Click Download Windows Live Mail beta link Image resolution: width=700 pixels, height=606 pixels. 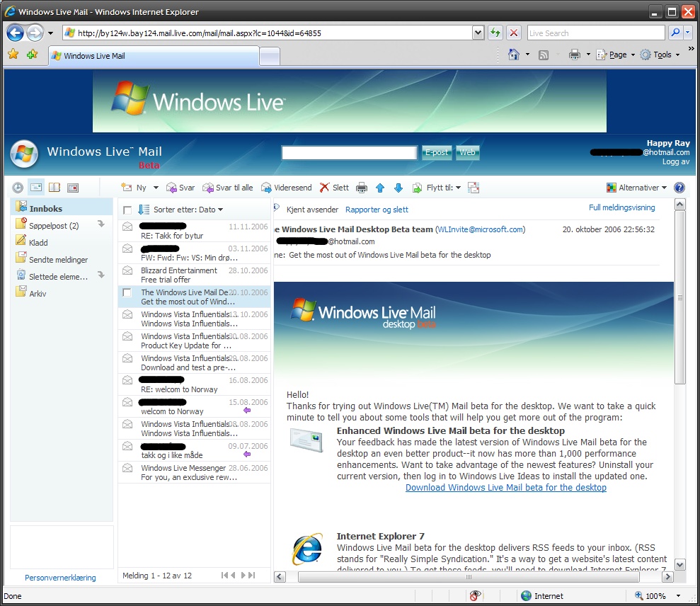(x=506, y=488)
